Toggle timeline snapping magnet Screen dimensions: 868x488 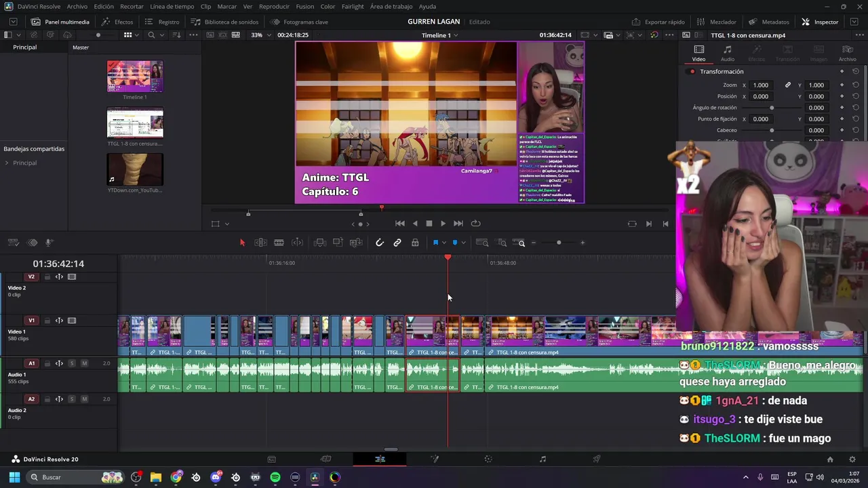tap(380, 243)
